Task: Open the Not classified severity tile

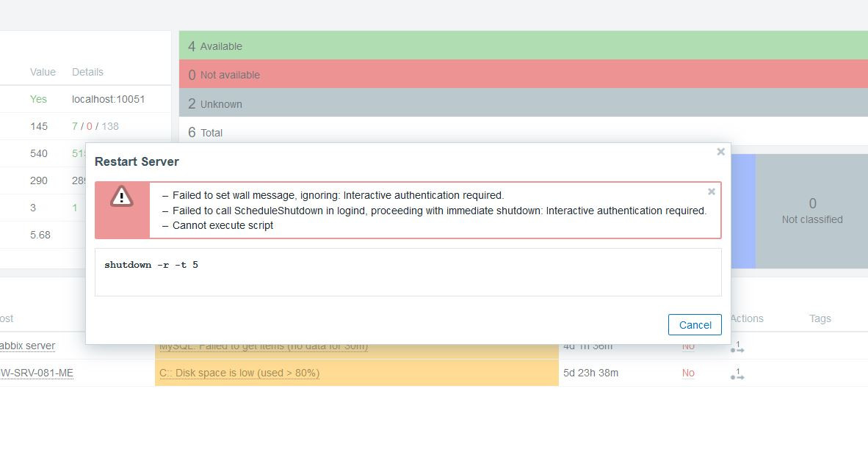Action: (x=811, y=211)
